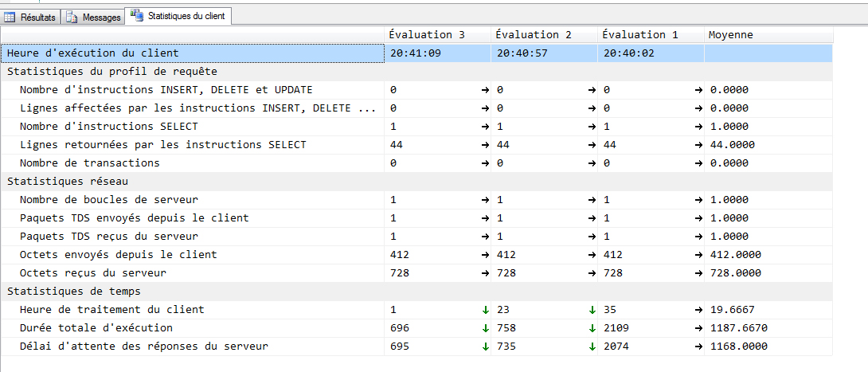
Task: Click the green down arrow beside 2109
Action: pos(698,327)
